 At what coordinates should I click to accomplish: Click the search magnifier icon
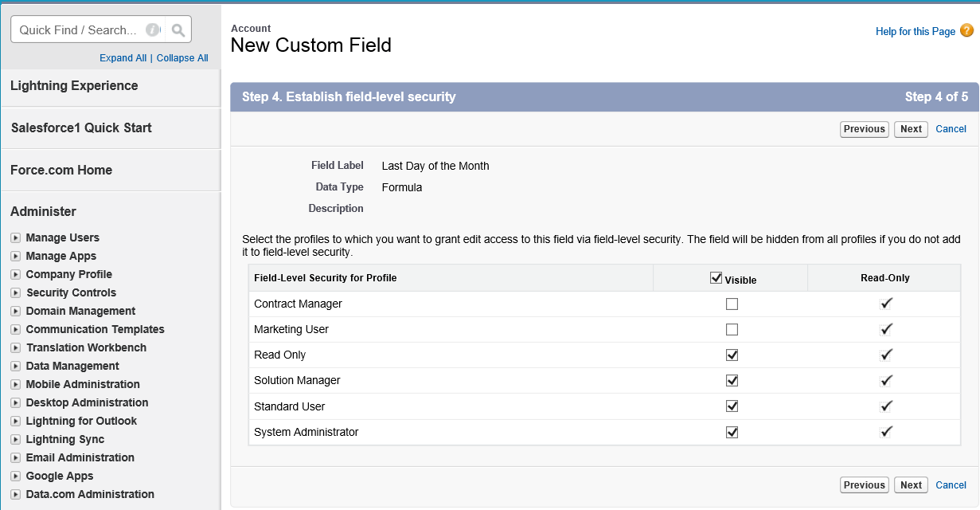[178, 29]
